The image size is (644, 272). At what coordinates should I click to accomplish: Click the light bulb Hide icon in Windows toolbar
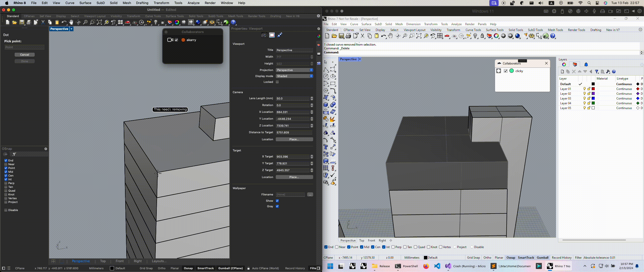pyautogui.click(x=475, y=36)
